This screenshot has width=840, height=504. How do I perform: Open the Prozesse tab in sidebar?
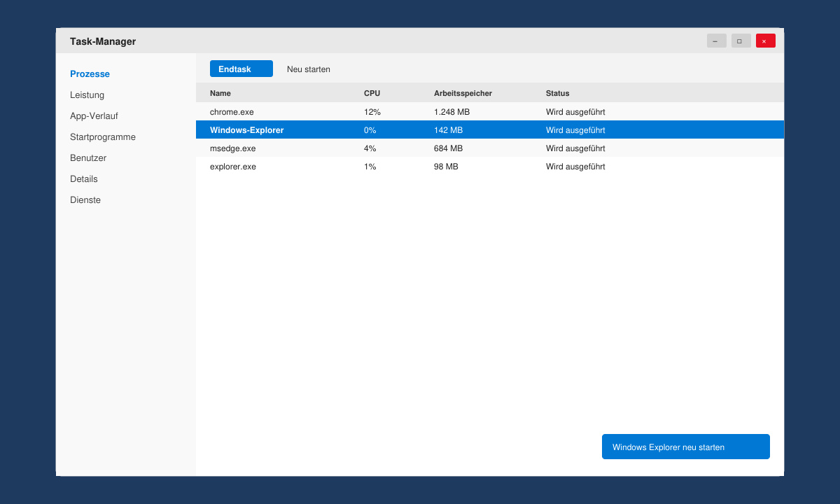tap(90, 74)
